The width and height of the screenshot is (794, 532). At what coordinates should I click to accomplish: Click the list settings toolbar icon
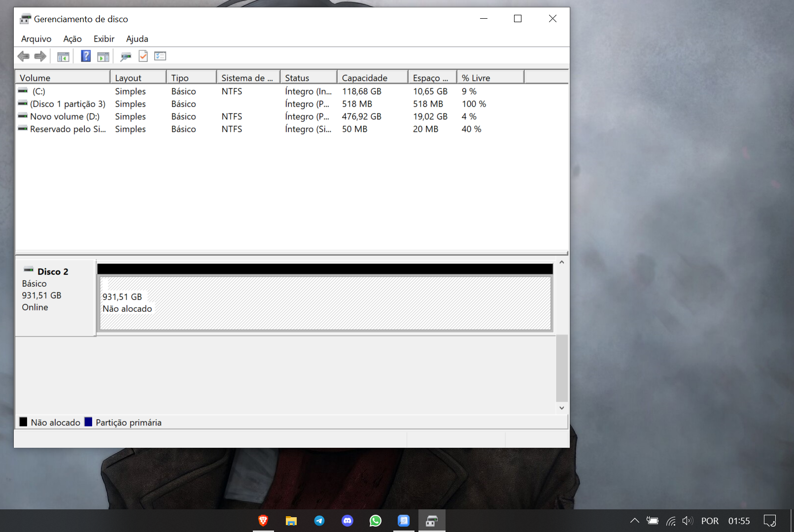(x=160, y=56)
